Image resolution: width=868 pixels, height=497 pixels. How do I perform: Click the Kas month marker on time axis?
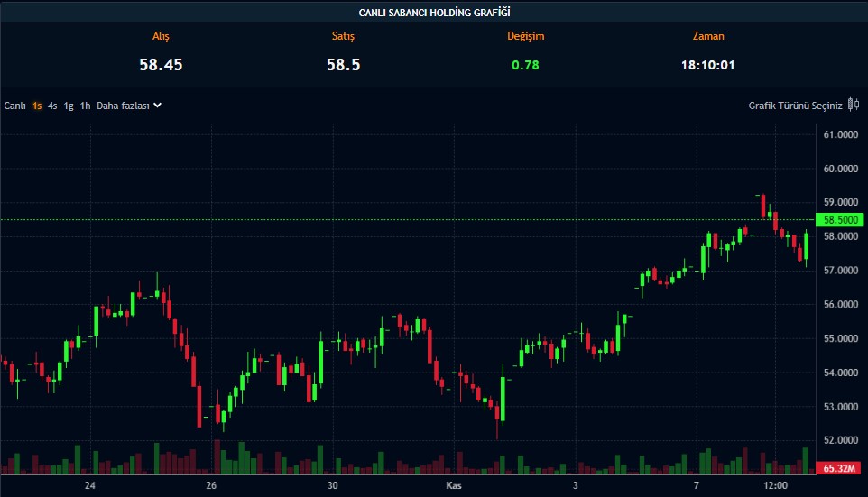point(454,486)
